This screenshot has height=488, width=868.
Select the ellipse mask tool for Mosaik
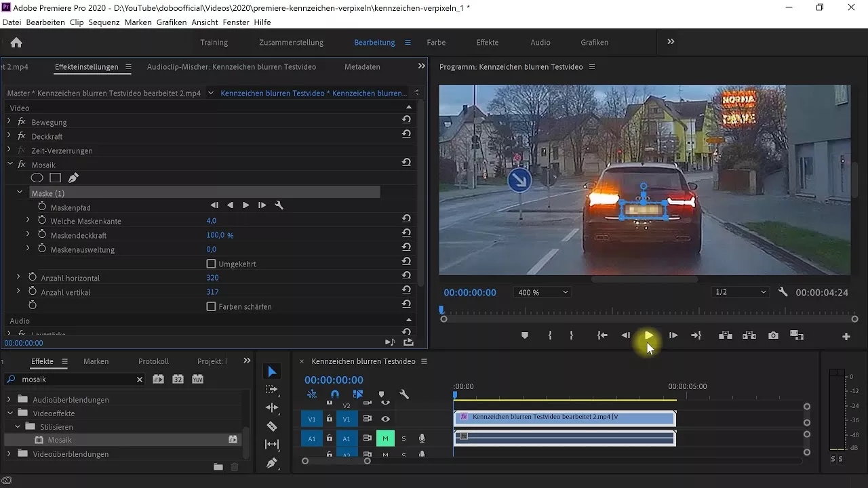[37, 178]
